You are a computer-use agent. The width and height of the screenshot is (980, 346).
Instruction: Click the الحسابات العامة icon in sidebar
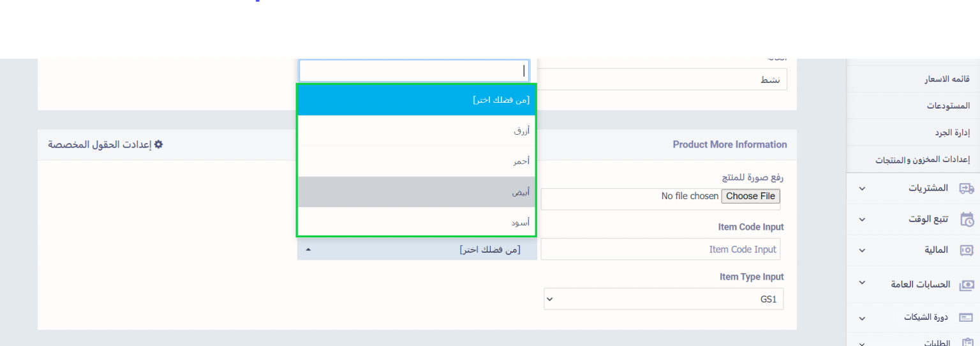click(x=967, y=285)
